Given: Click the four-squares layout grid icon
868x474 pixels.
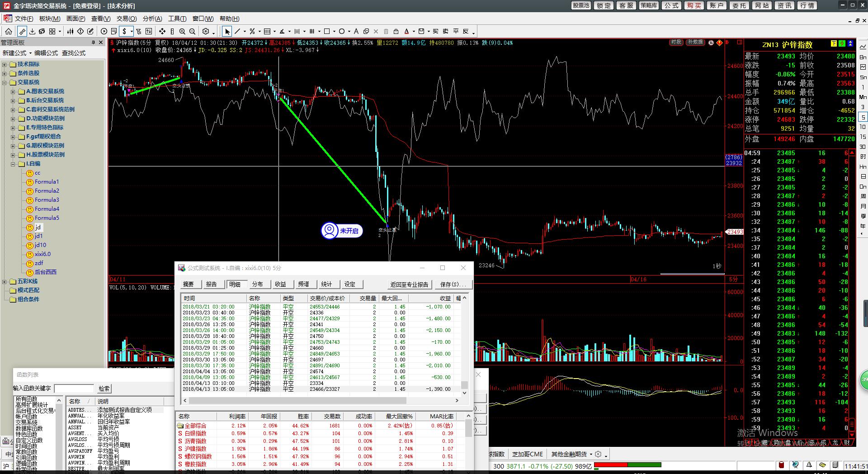Looking at the screenshot, I should pos(52,31).
